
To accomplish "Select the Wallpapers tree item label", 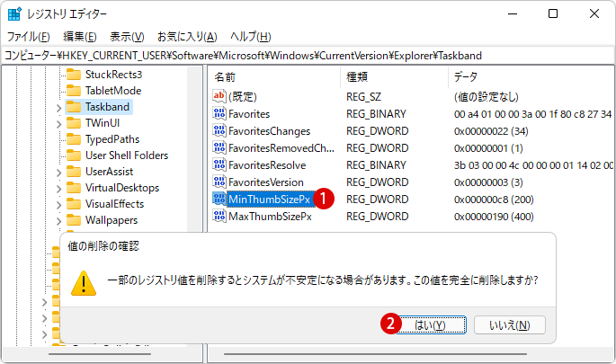I will pyautogui.click(x=112, y=220).
